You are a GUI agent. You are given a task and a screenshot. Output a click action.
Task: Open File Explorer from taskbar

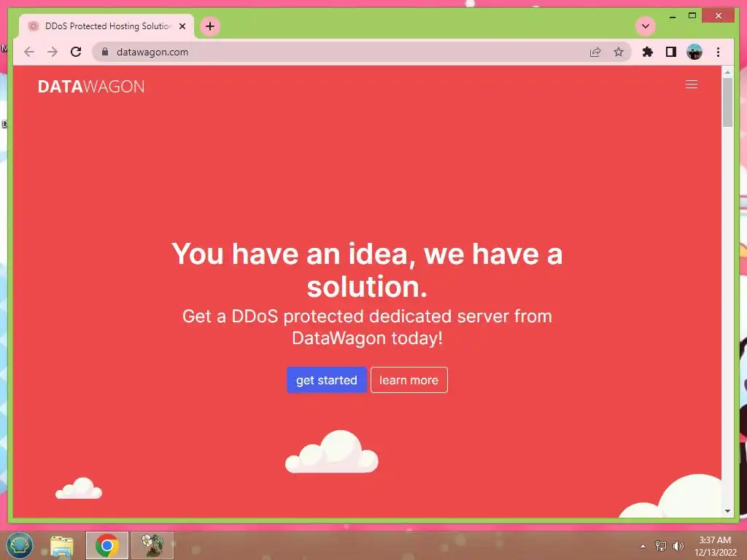coord(62,545)
